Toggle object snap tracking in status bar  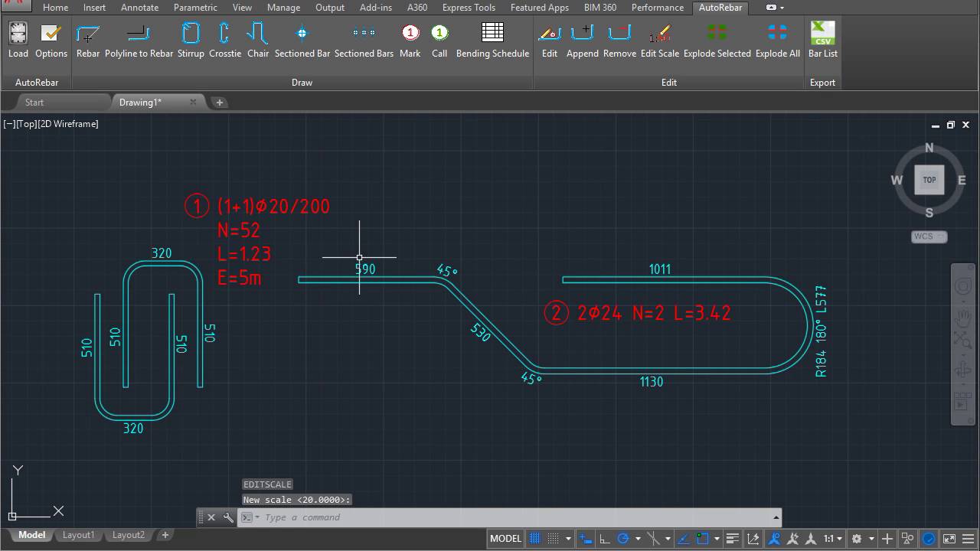(x=684, y=538)
